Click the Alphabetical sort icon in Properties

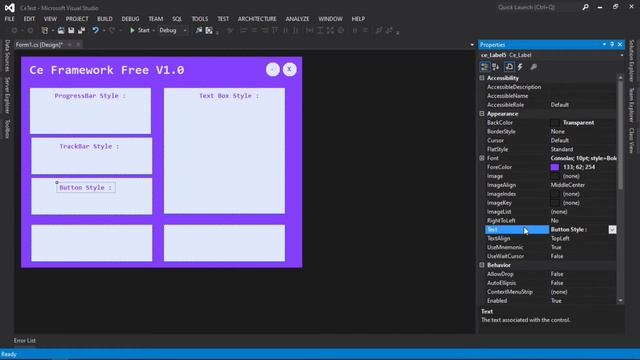496,67
